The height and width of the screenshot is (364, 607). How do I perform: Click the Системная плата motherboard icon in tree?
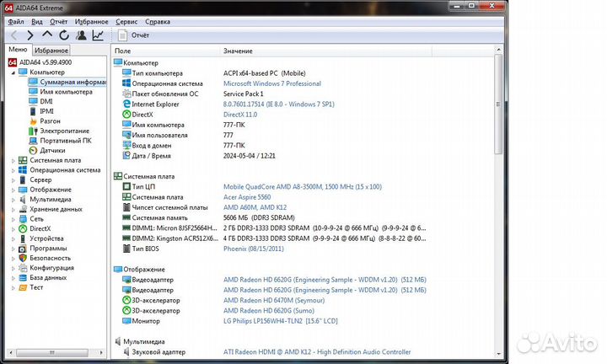23,160
